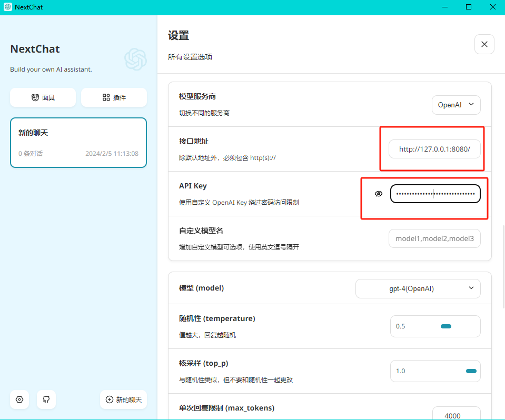Screen dimensions: 505x420
Task: Click the 接口地址 setting label
Action: [194, 141]
